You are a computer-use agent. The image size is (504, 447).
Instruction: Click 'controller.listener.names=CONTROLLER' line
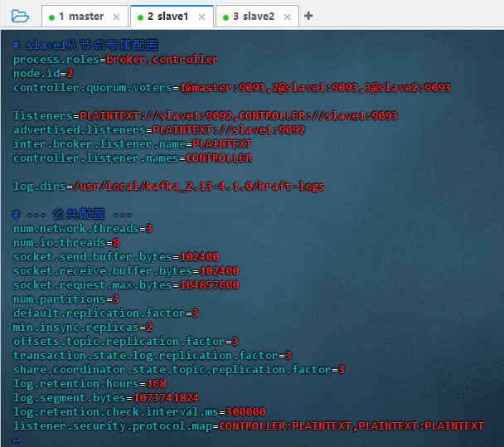click(x=133, y=158)
